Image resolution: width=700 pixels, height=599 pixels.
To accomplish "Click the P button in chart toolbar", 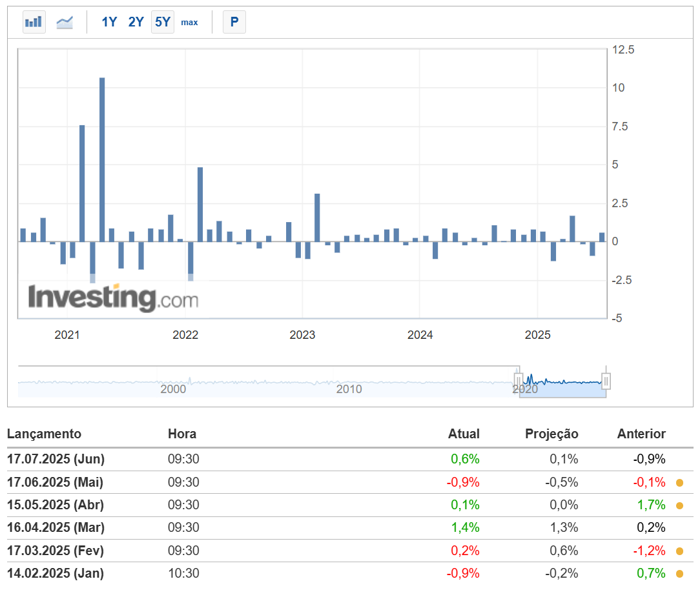I will tap(234, 22).
